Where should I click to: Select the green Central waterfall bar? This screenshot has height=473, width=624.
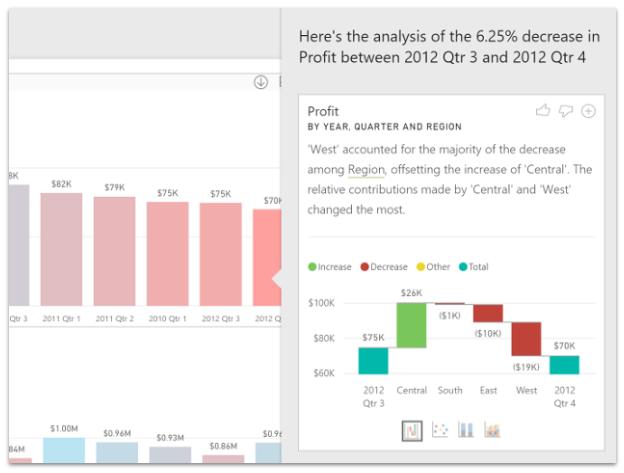point(411,325)
